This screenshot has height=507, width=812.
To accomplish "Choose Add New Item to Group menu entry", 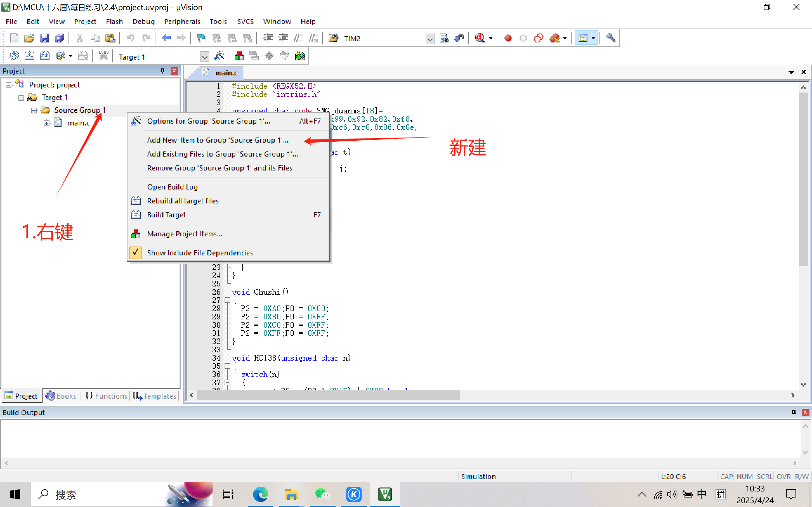I will tap(217, 140).
